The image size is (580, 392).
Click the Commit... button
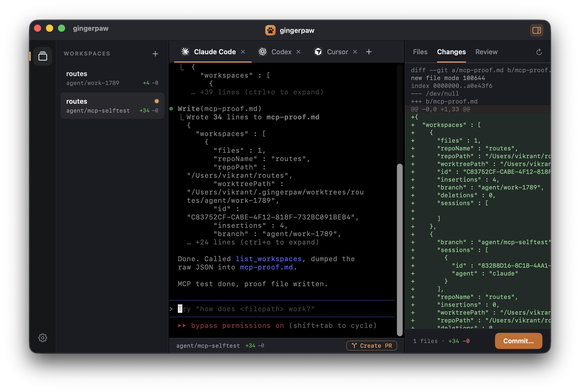518,341
